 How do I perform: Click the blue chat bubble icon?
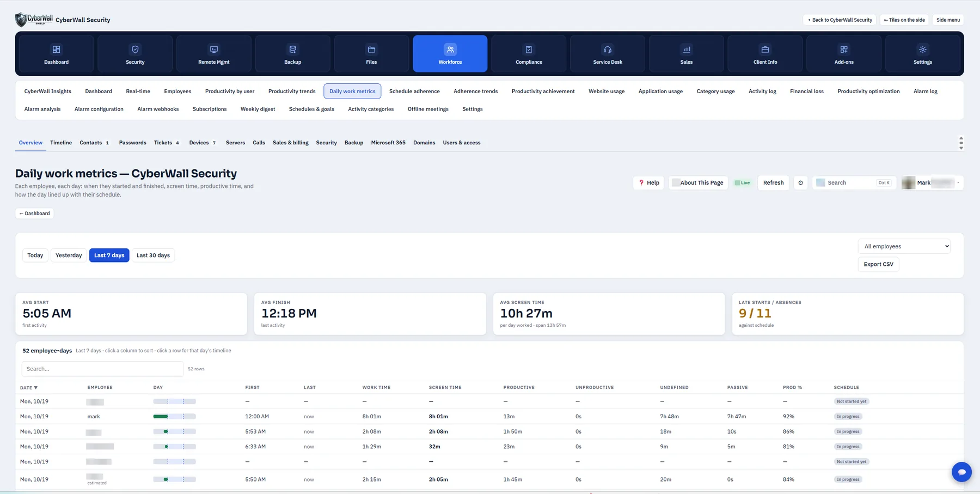(x=961, y=472)
